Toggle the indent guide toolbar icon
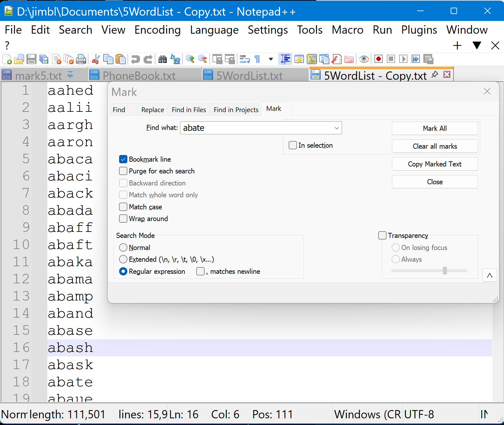The image size is (504, 425). click(x=285, y=59)
